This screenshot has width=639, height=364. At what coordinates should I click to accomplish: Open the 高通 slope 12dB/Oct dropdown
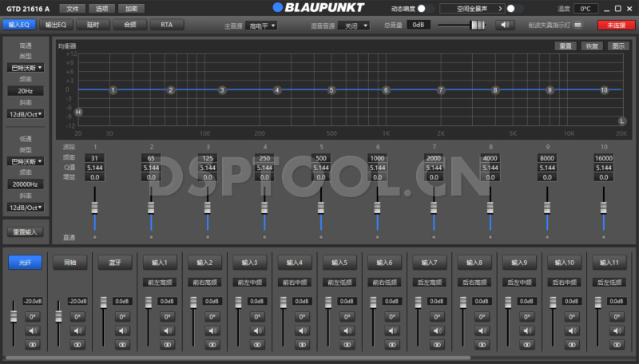pos(26,114)
